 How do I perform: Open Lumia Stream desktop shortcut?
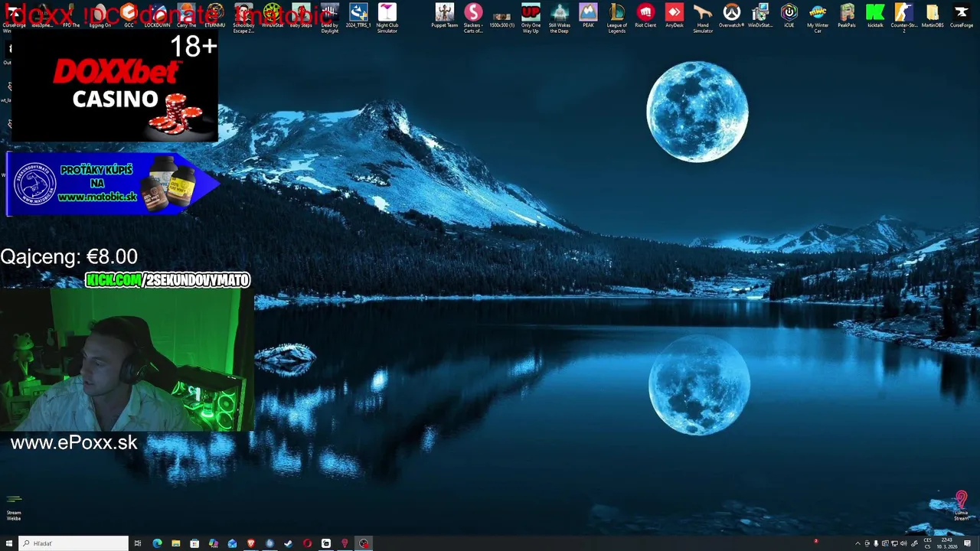point(962,506)
